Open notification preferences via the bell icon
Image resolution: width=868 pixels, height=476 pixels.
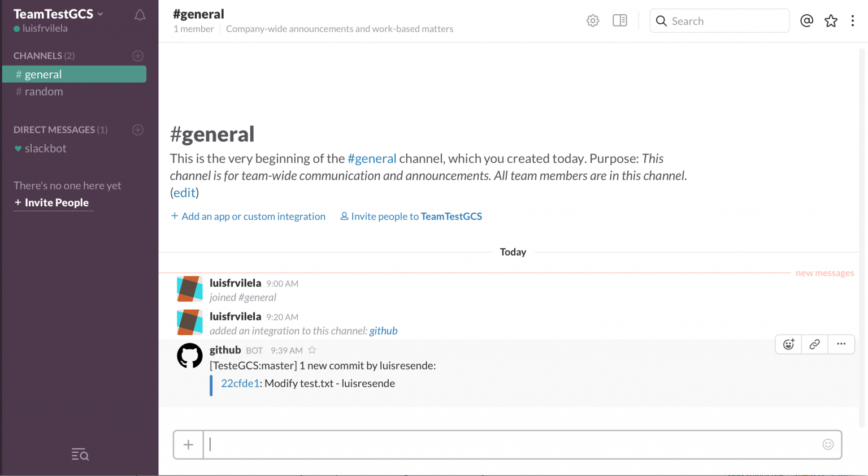tap(139, 15)
